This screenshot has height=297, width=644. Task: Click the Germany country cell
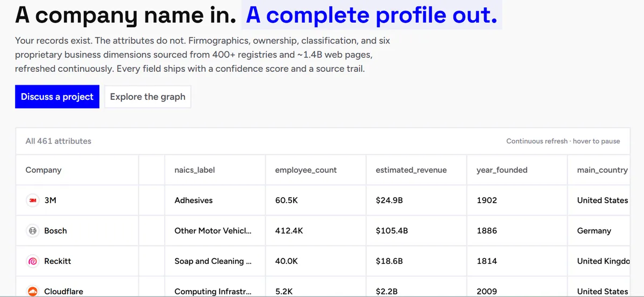[x=599, y=231]
